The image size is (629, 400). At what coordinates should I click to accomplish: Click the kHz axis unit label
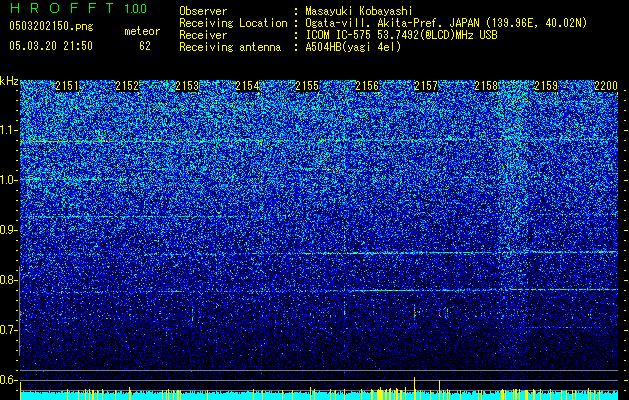point(9,81)
